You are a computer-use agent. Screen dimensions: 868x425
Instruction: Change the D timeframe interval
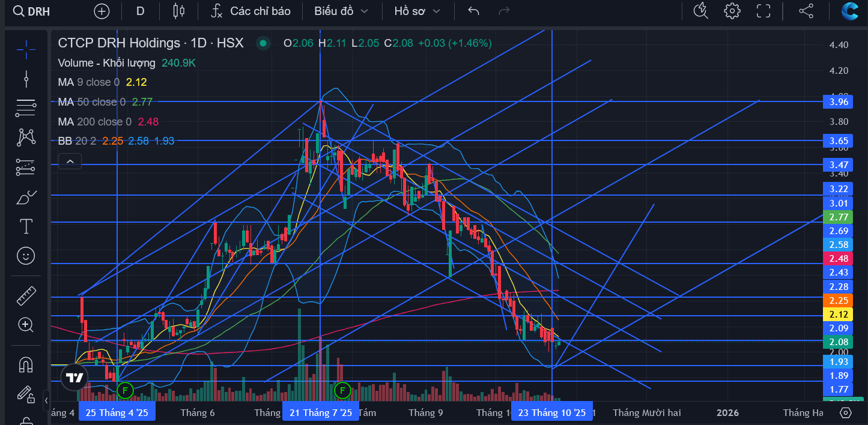click(x=140, y=11)
